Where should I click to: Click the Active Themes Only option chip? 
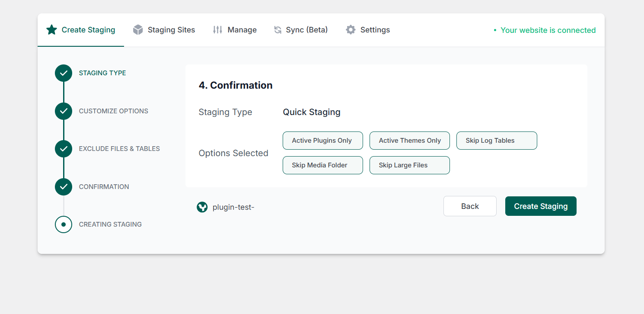pyautogui.click(x=410, y=141)
